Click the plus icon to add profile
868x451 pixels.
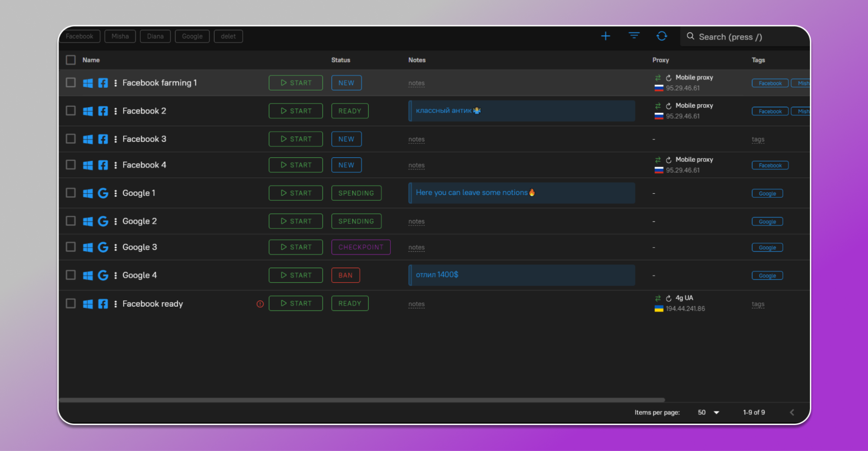tap(605, 36)
